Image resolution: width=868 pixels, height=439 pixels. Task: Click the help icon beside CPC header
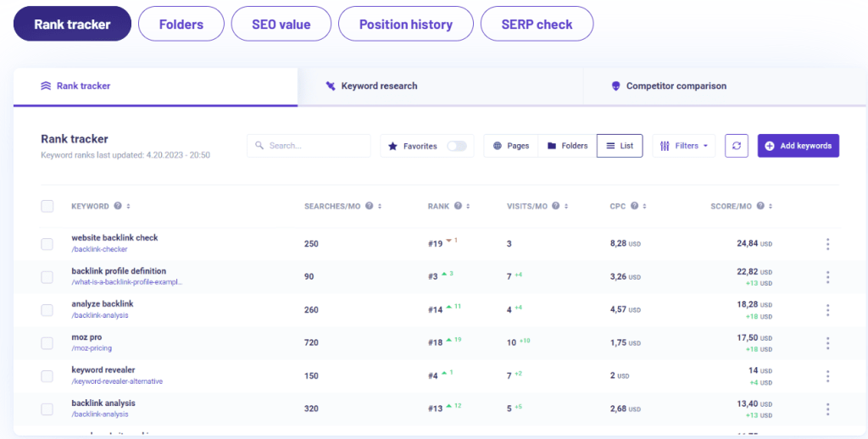pyautogui.click(x=632, y=206)
